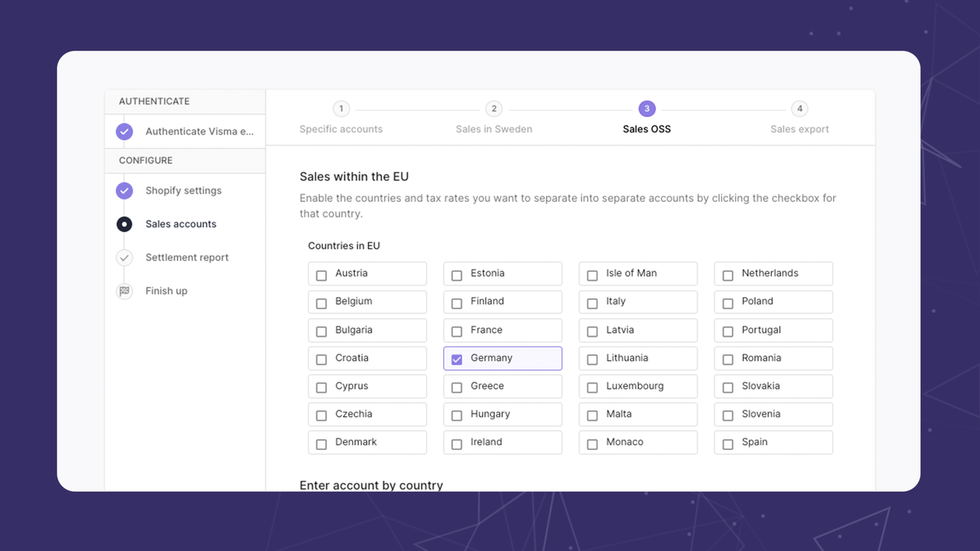The width and height of the screenshot is (980, 551).
Task: Click the step 2 circle above Sales in Sweden
Action: coord(494,109)
